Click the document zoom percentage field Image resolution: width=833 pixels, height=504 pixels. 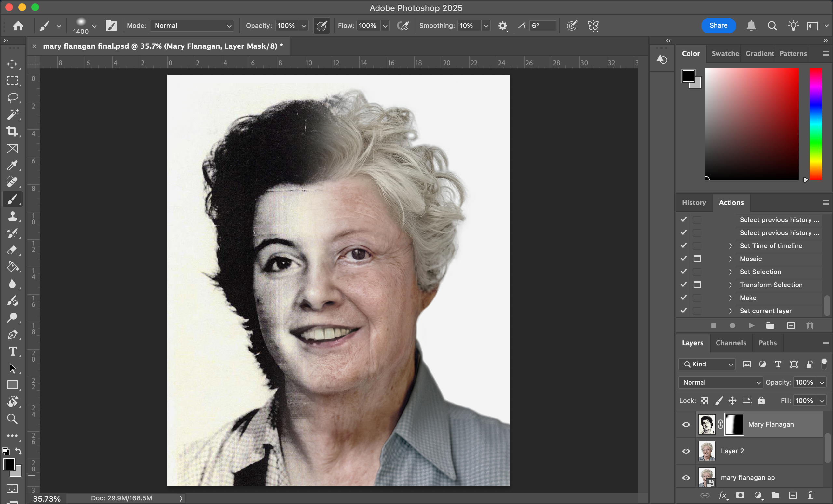pyautogui.click(x=47, y=498)
